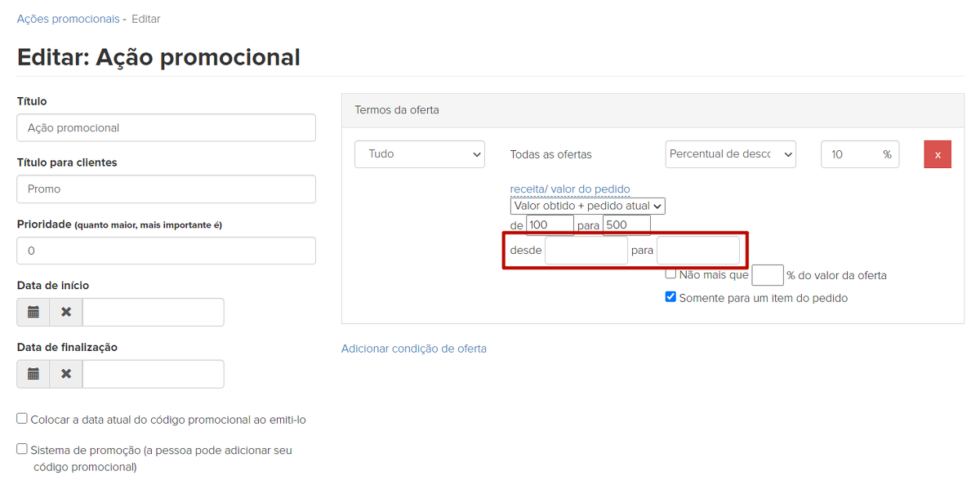The height and width of the screenshot is (480, 980).
Task: Check 'Colocar a data atual do código promocional'
Action: coord(22,419)
